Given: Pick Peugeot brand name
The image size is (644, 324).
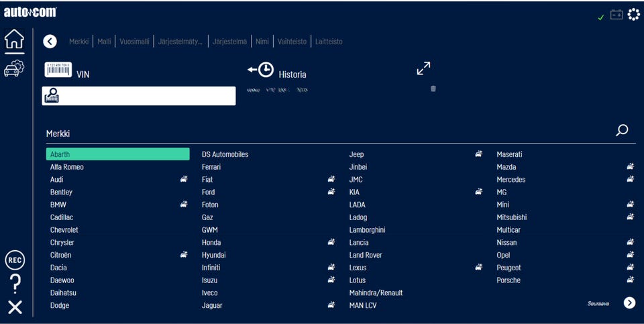Looking at the screenshot, I should [508, 268].
